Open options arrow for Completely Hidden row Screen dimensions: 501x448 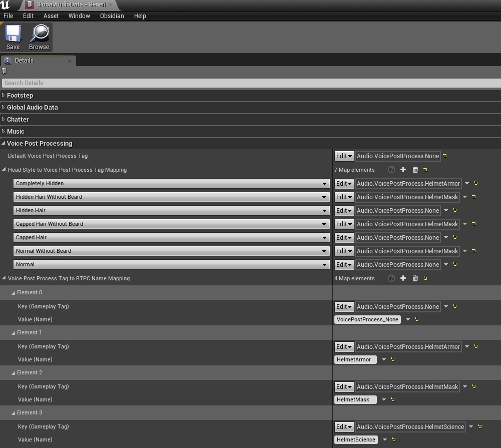tap(467, 183)
